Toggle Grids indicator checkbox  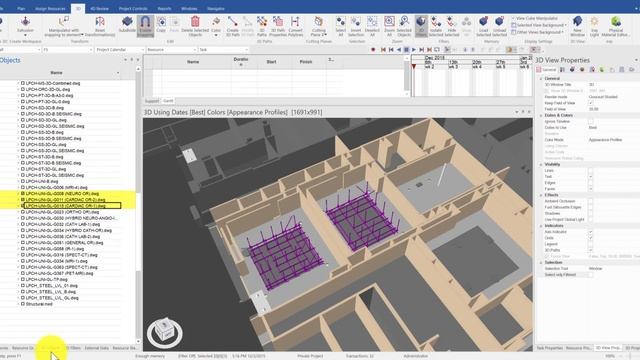coord(591,238)
